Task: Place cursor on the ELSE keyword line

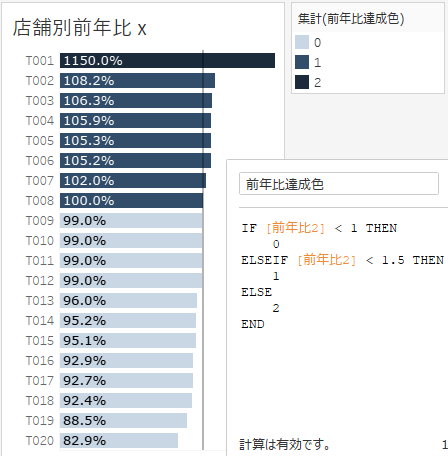Action: click(x=257, y=292)
